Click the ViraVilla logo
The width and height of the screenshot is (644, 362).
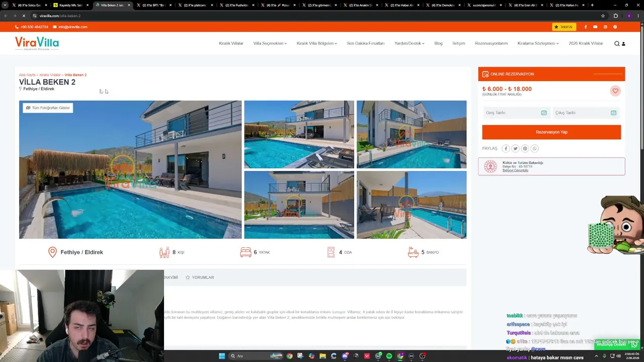point(37,43)
